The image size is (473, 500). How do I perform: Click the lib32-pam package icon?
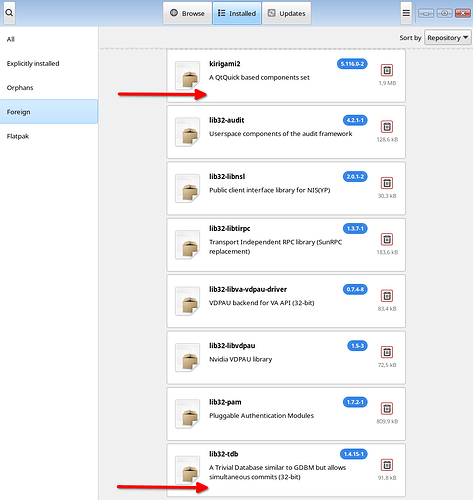188,414
